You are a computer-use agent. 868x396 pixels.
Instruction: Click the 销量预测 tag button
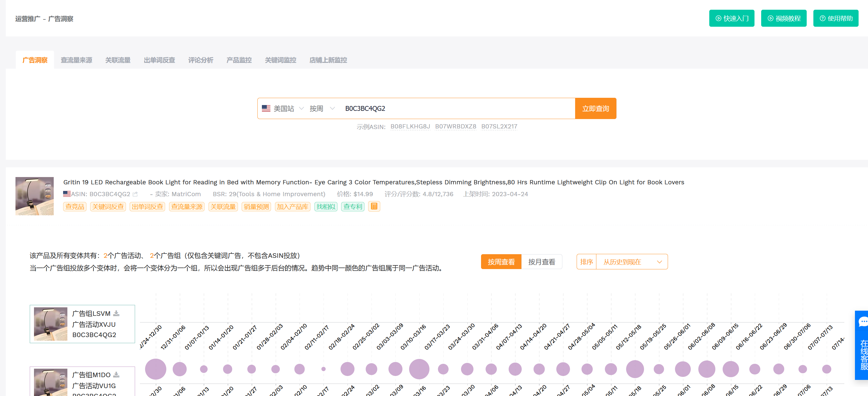coord(256,207)
